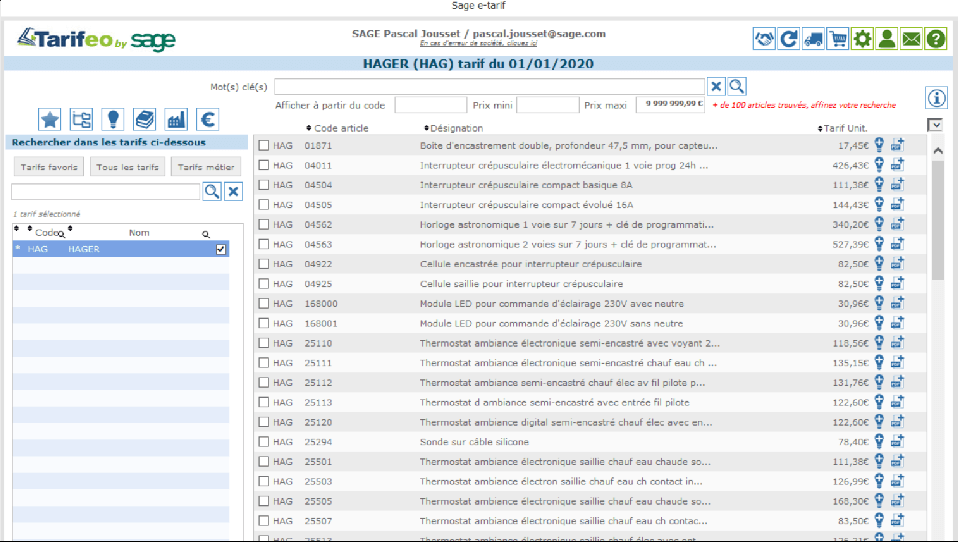958x542 pixels.
Task: Open the user profile icon
Action: tap(887, 39)
